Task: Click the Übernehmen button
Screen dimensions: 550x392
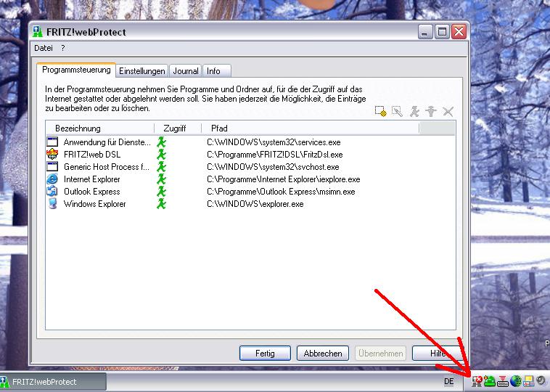Action: coord(380,354)
